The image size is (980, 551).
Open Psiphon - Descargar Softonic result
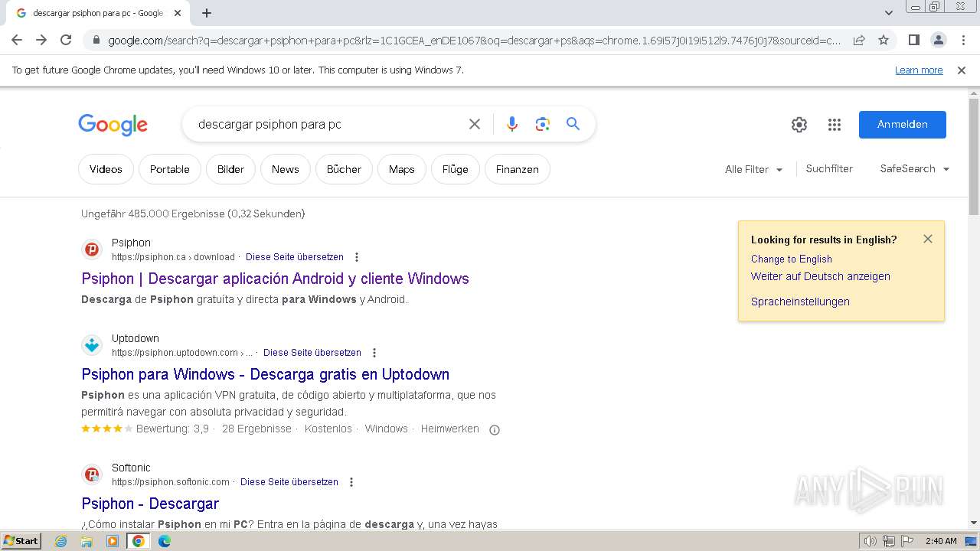click(150, 504)
